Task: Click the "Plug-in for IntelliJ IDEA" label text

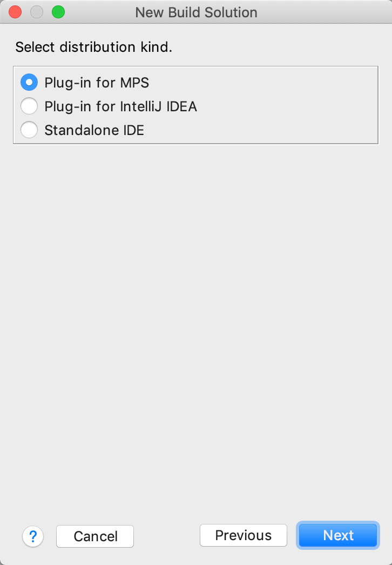Action: click(121, 106)
